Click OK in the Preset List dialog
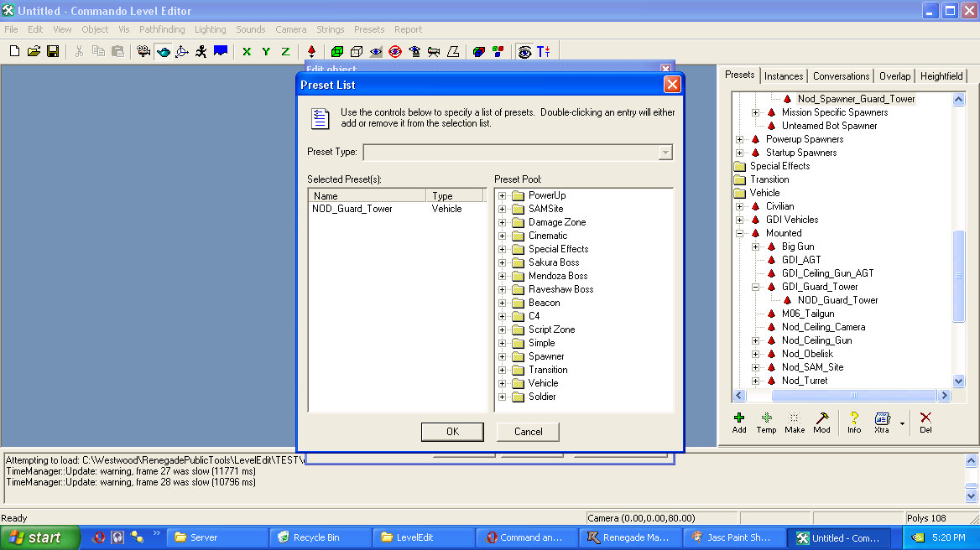Image resolution: width=980 pixels, height=550 pixels. (452, 432)
